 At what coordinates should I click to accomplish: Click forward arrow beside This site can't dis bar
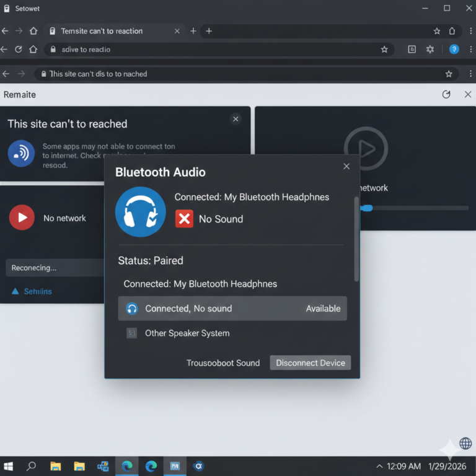(x=21, y=74)
